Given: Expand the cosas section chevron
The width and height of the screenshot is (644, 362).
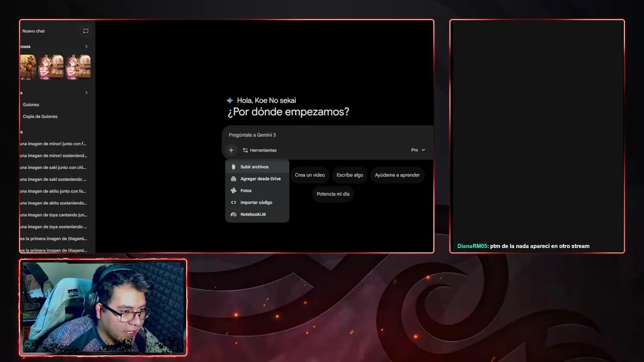Looking at the screenshot, I should [x=86, y=46].
